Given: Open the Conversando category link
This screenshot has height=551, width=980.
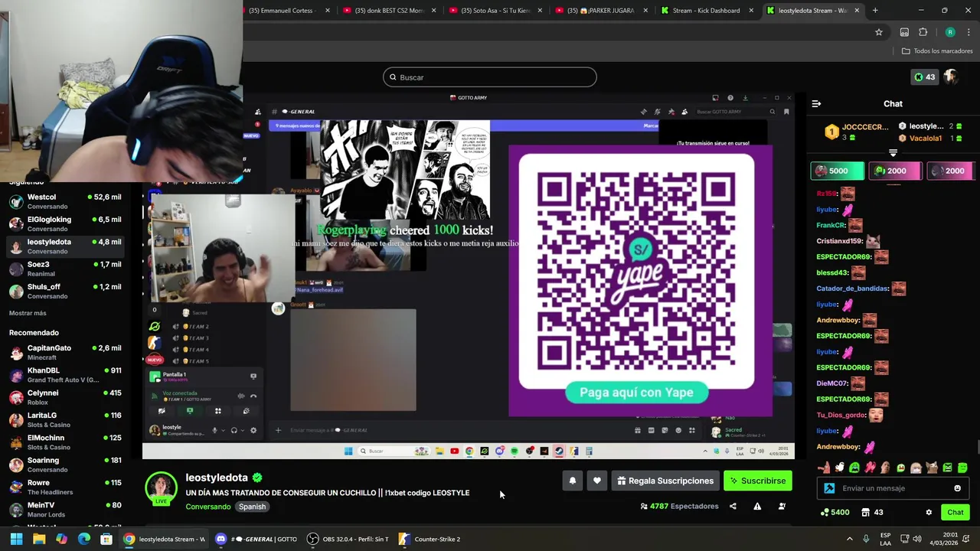Looking at the screenshot, I should tap(208, 507).
